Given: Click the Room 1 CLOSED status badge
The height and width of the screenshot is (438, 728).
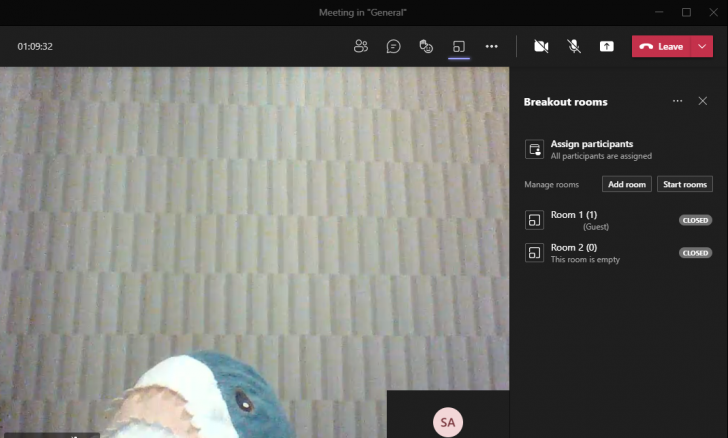Looking at the screenshot, I should coord(696,220).
